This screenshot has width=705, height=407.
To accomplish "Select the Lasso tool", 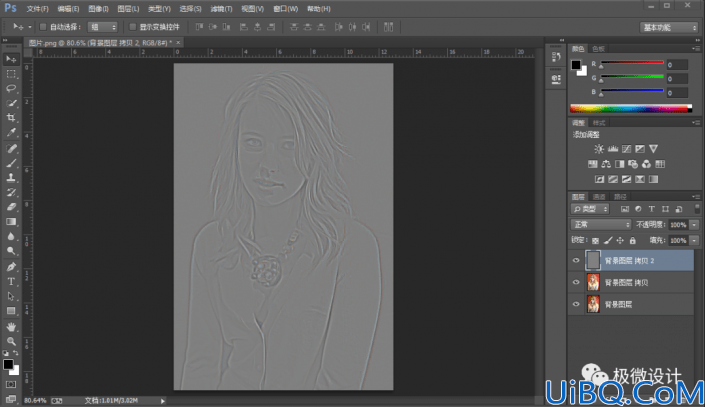I will point(11,89).
